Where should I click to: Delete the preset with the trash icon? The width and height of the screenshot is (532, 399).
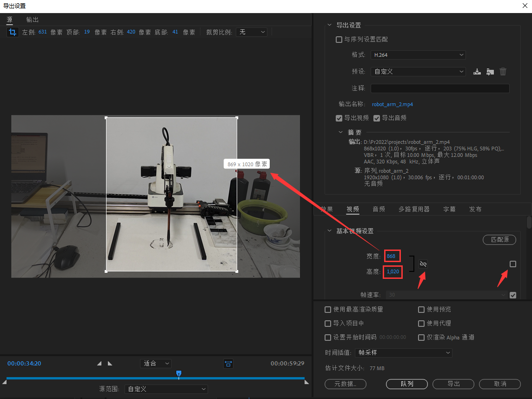tap(503, 72)
